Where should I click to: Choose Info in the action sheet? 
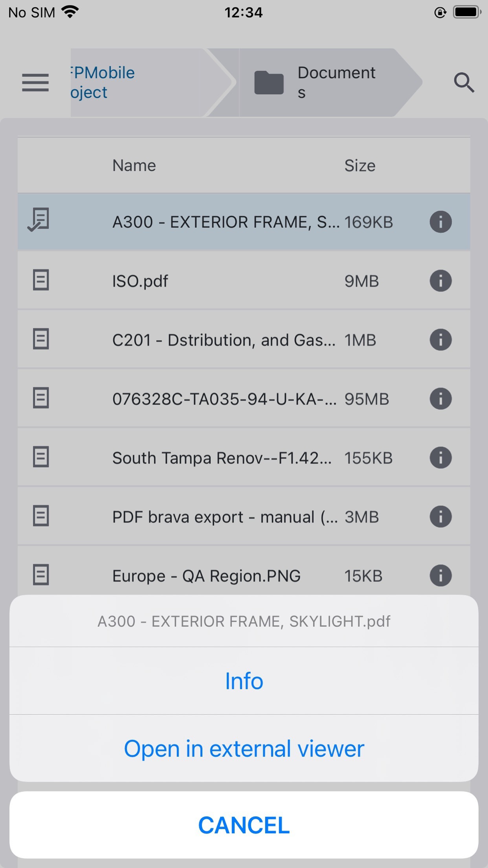click(244, 681)
